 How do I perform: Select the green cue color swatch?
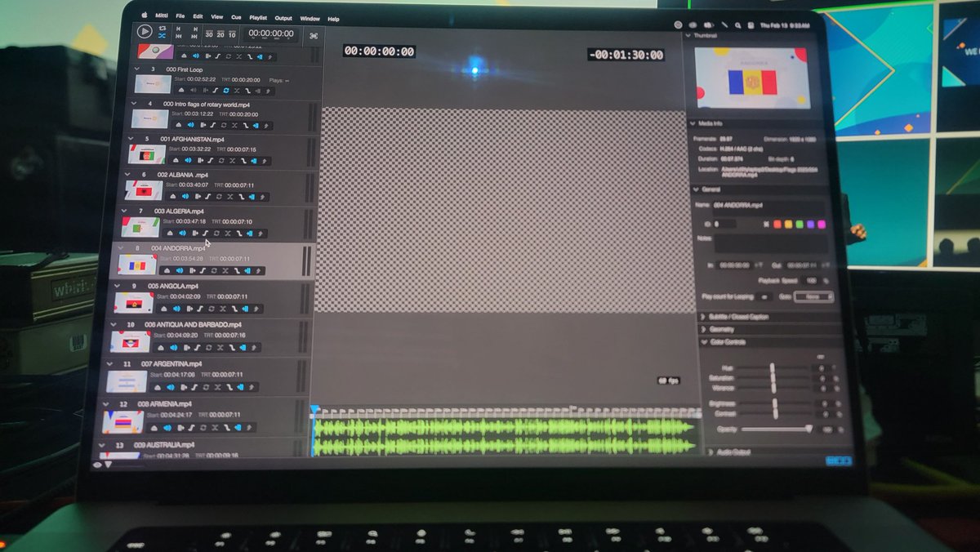(x=800, y=224)
